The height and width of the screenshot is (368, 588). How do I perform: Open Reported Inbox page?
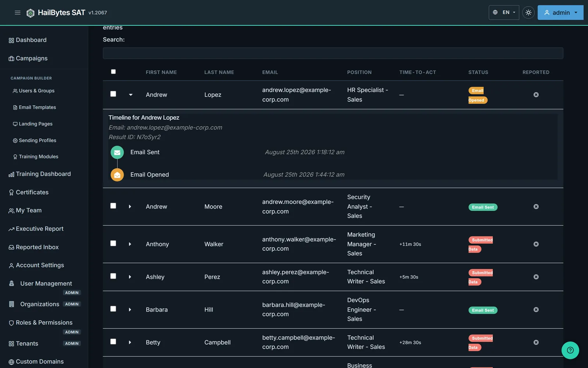pos(33,247)
